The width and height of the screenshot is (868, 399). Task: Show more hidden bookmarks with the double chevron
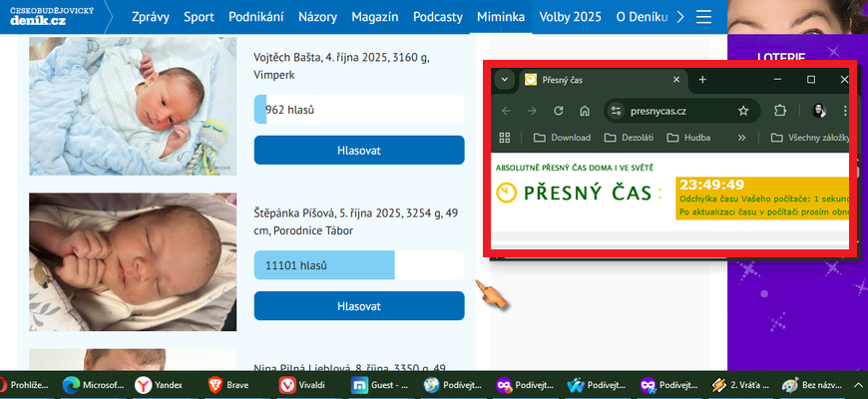pos(741,138)
